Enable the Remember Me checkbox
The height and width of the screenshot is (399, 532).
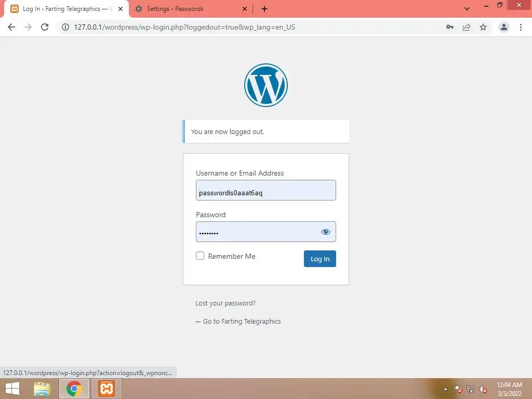200,256
